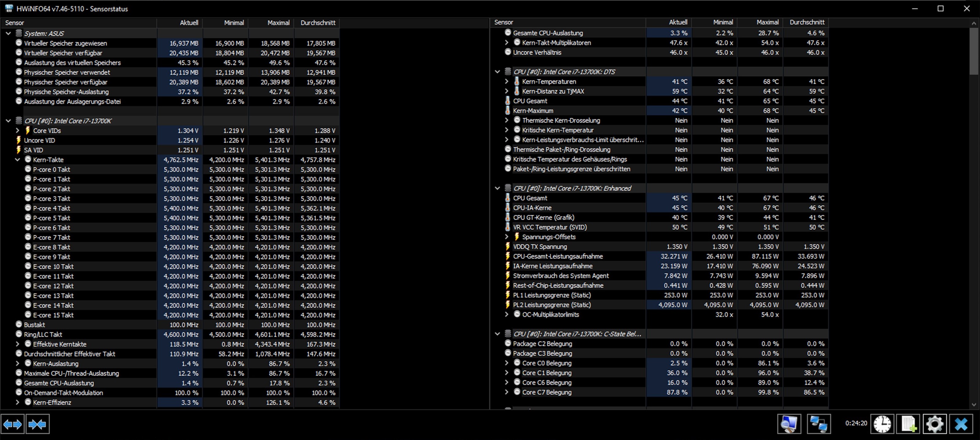Expand the Core VIDs row
980x440 pixels.
17,131
